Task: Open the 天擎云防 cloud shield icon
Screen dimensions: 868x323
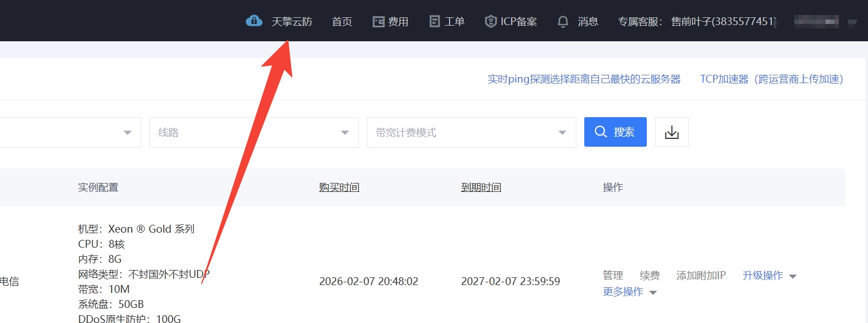Action: click(x=254, y=21)
